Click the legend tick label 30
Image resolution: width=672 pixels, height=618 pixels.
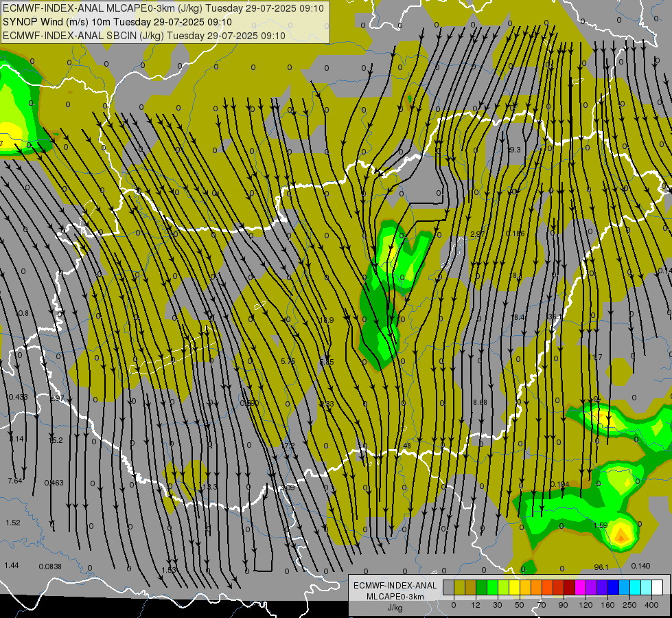coord(498,605)
